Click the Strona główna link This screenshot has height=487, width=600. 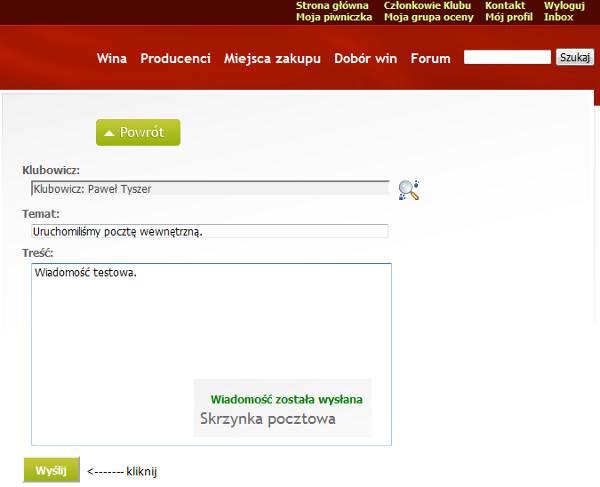coord(332,6)
